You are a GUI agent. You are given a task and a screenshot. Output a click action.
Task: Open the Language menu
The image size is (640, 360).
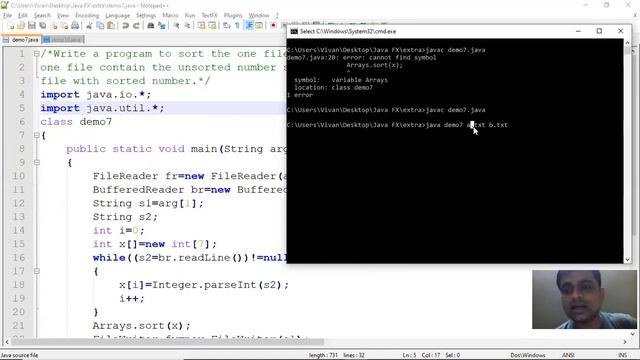[118, 16]
